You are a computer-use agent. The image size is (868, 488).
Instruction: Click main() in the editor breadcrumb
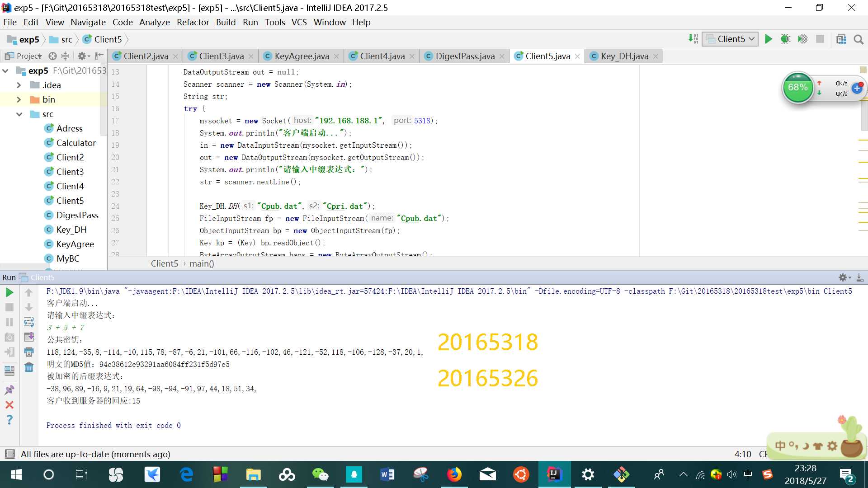pyautogui.click(x=202, y=263)
